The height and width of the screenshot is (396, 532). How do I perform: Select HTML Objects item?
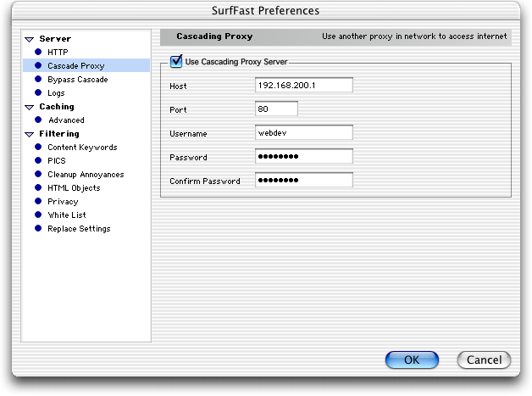tap(74, 188)
